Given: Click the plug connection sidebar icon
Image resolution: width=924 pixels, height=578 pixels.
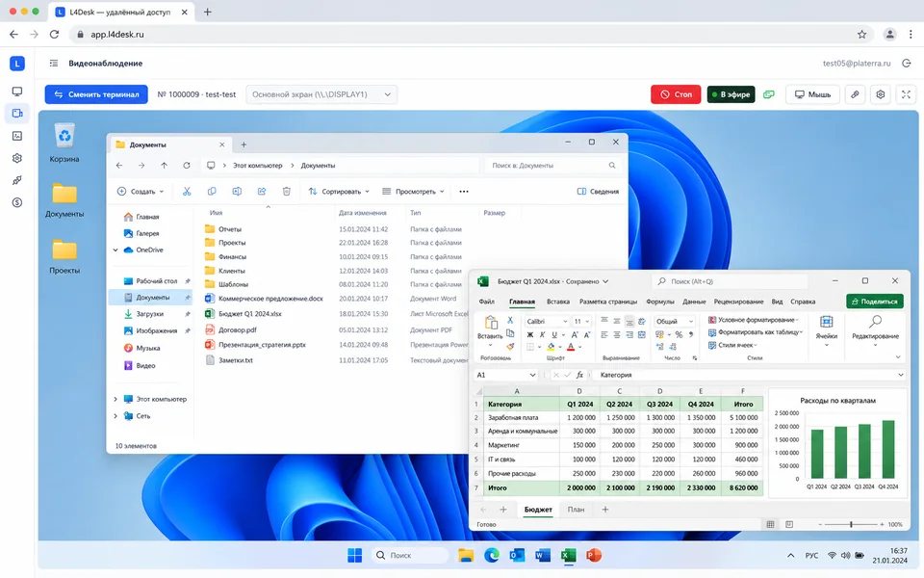Looking at the screenshot, I should pos(17,180).
